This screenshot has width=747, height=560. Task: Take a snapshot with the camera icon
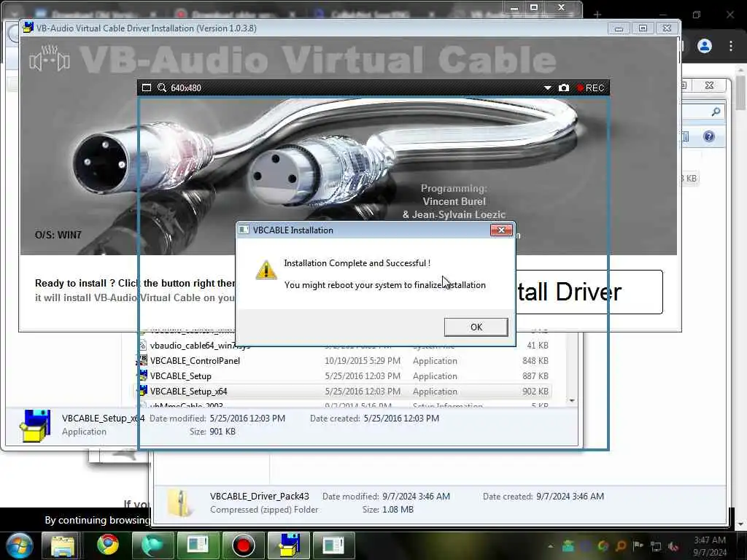[x=564, y=88]
